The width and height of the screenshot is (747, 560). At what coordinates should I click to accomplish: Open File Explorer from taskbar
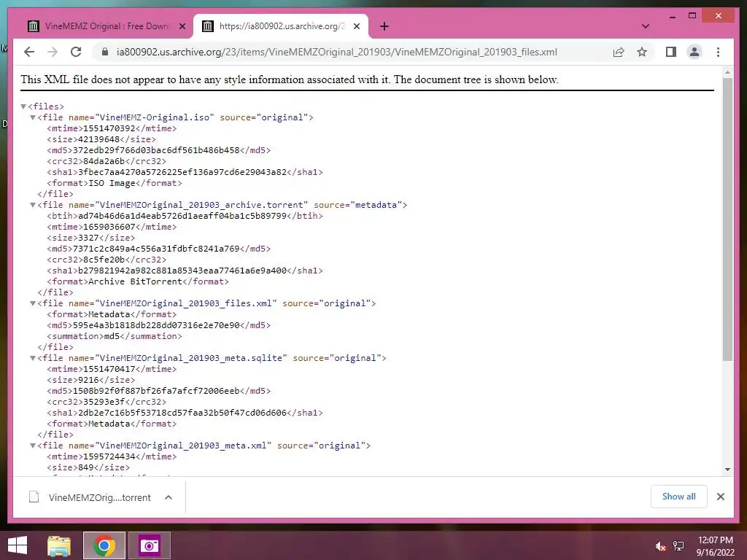(59, 545)
